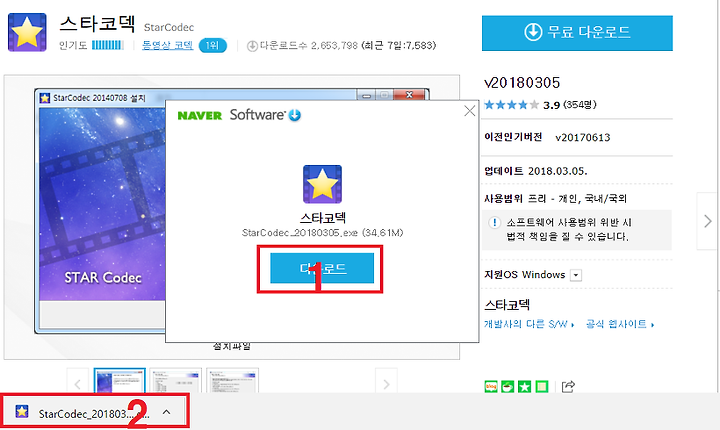Click the StarCodec star icon in page header
The height and width of the screenshot is (430, 720).
click(27, 32)
